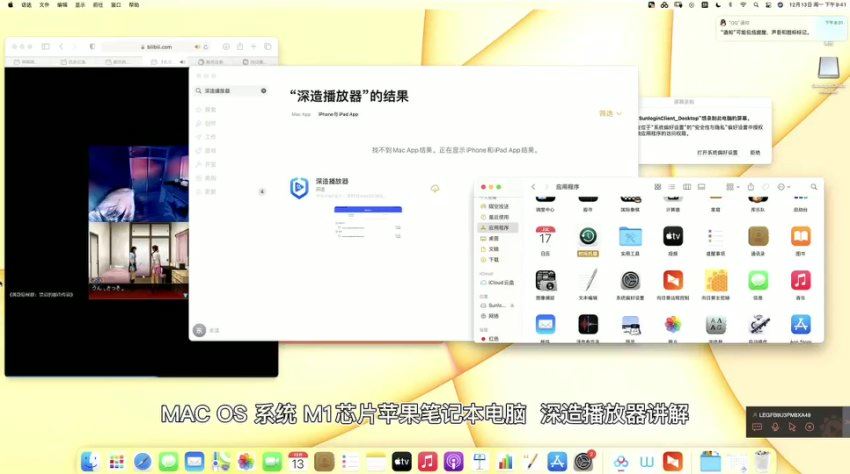Click the Spotlight search icon in menu bar
Screen dimensions: 850x474
[x=756, y=4]
